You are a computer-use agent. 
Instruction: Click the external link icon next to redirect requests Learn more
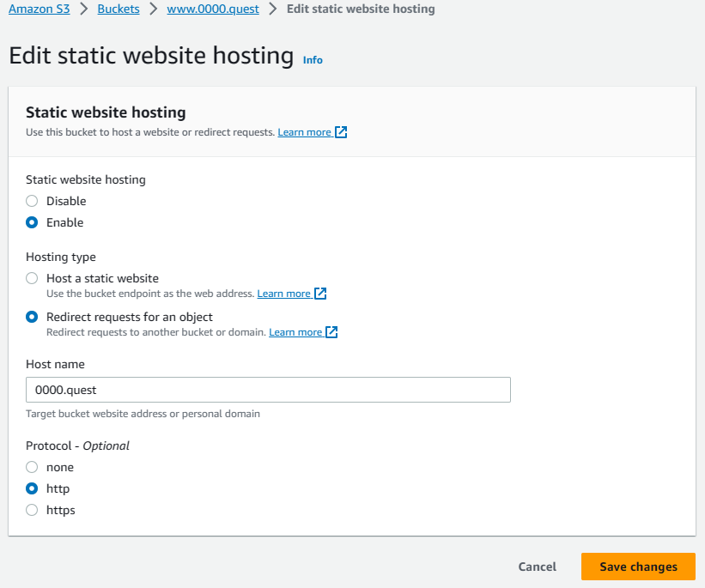tap(331, 332)
